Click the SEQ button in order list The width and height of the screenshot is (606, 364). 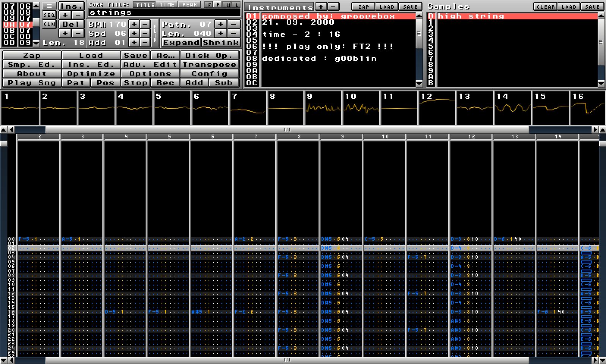(49, 15)
